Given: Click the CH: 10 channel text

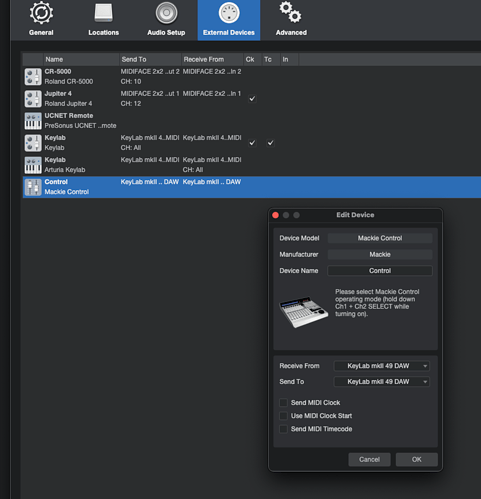Looking at the screenshot, I should tap(131, 82).
